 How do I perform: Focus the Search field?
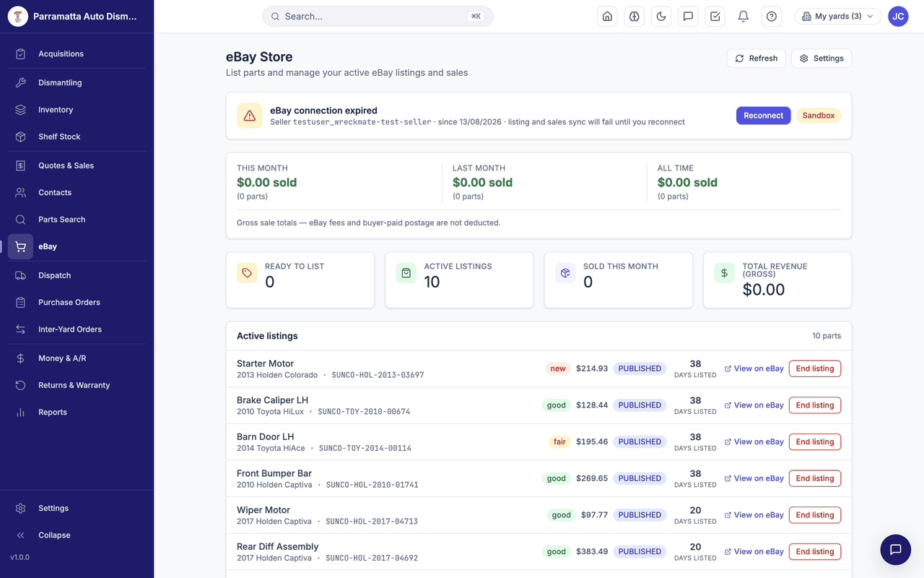pos(378,17)
